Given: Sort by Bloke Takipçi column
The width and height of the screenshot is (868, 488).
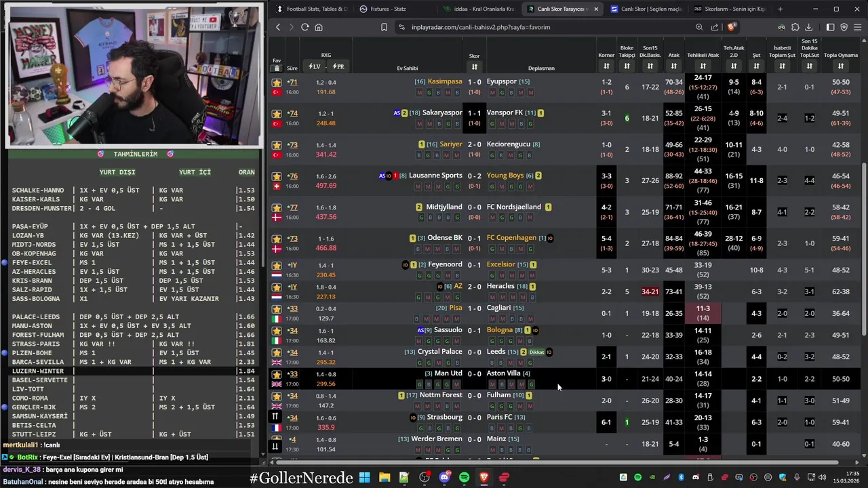Looking at the screenshot, I should tap(627, 66).
